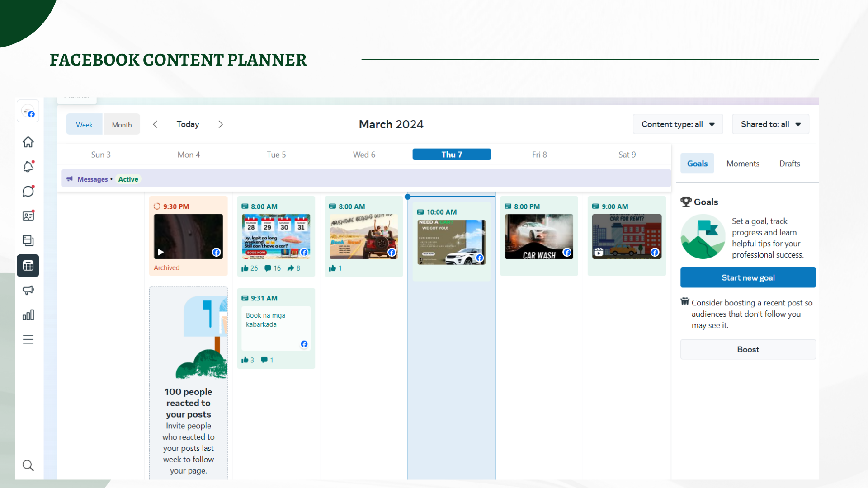This screenshot has width=868, height=488.
Task: Open the Inbox chat bubble icon
Action: (28, 191)
